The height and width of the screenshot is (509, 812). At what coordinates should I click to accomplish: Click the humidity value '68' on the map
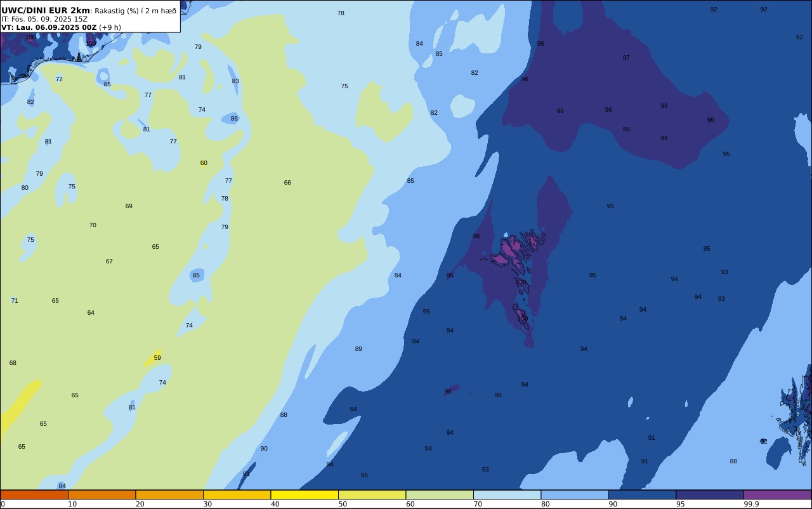pyautogui.click(x=13, y=363)
